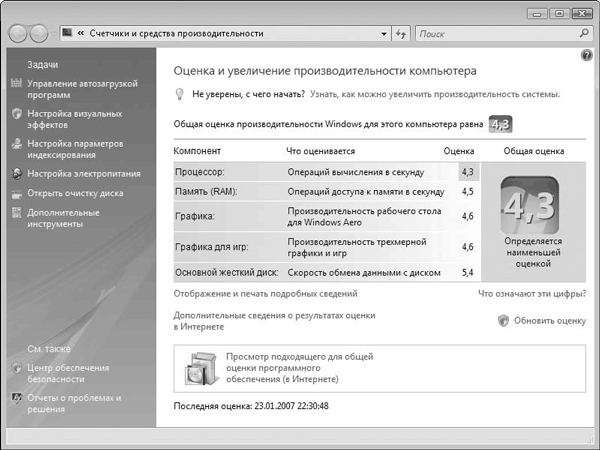This screenshot has width=600, height=450.
Task: Click the shield icon next to Обновить оценку
Action: (x=503, y=320)
